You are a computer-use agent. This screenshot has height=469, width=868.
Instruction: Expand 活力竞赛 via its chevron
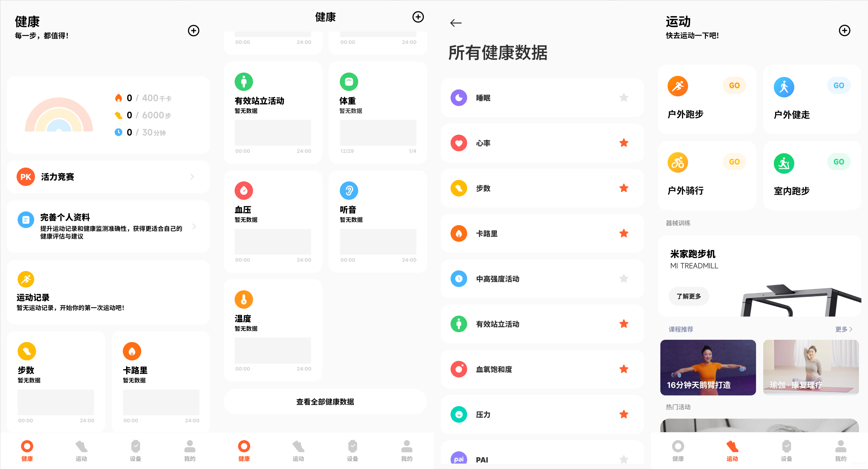(x=192, y=177)
